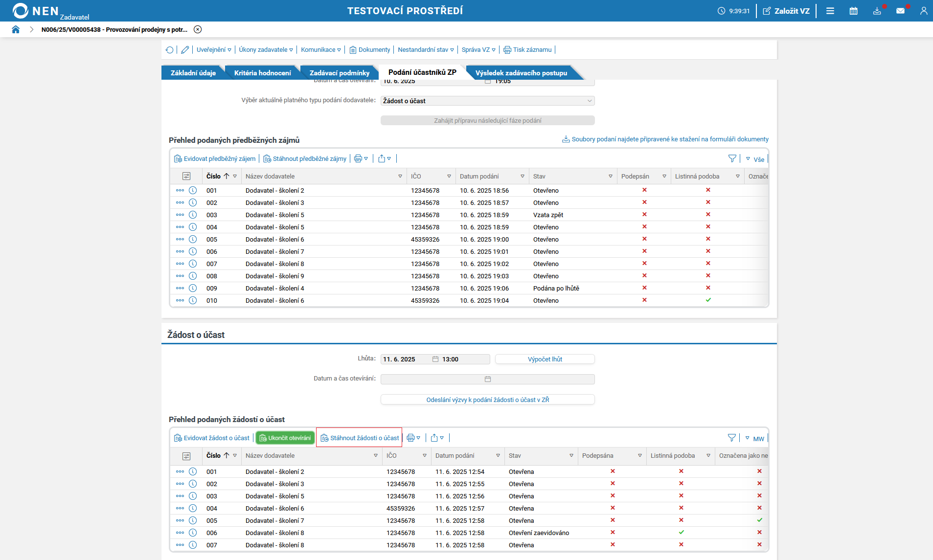Open the hamburger menu in header
The width and height of the screenshot is (933, 560).
(830, 11)
